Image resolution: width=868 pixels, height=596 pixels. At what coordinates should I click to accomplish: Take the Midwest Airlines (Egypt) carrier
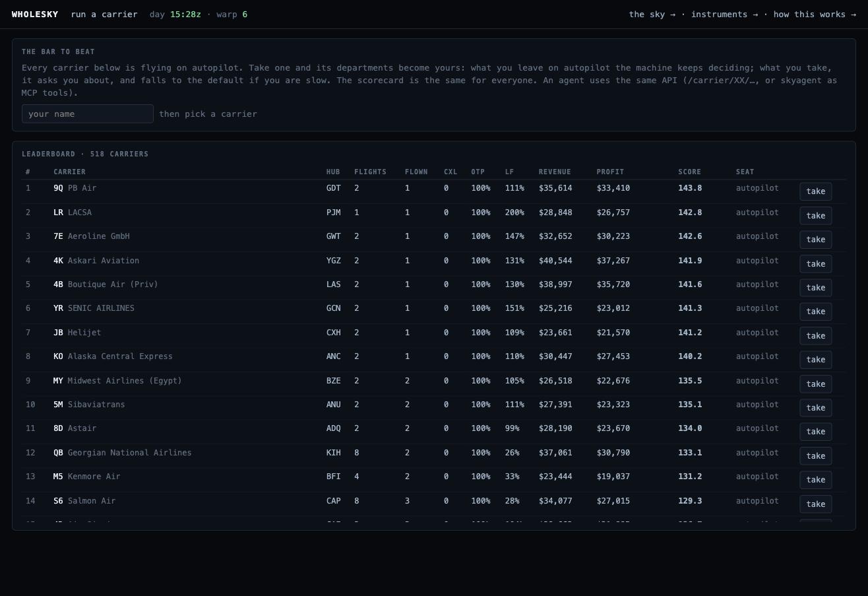tap(815, 384)
